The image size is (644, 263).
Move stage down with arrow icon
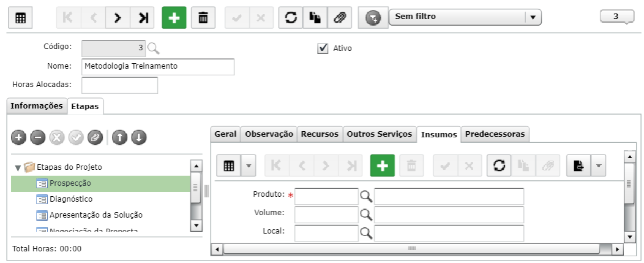click(x=139, y=138)
